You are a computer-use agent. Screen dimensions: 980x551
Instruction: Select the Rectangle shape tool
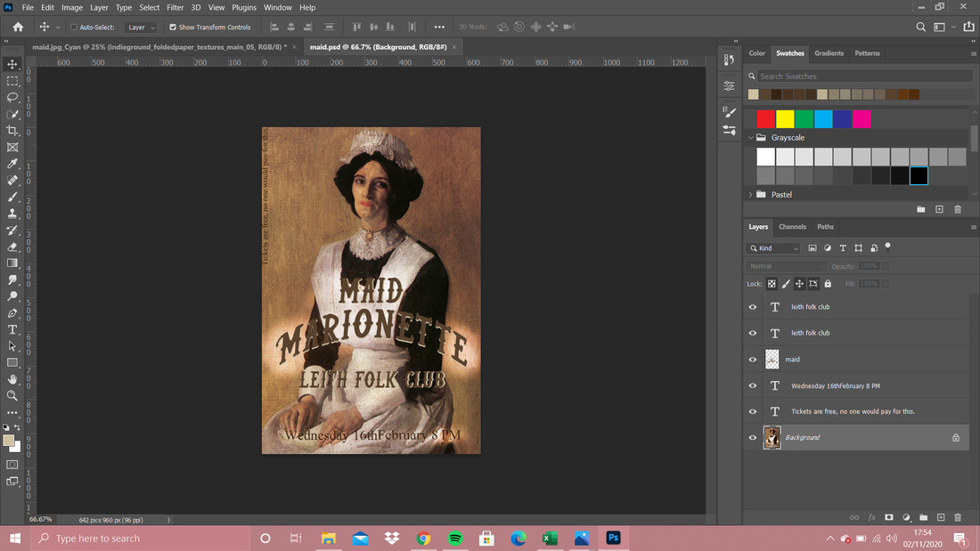pos(12,362)
